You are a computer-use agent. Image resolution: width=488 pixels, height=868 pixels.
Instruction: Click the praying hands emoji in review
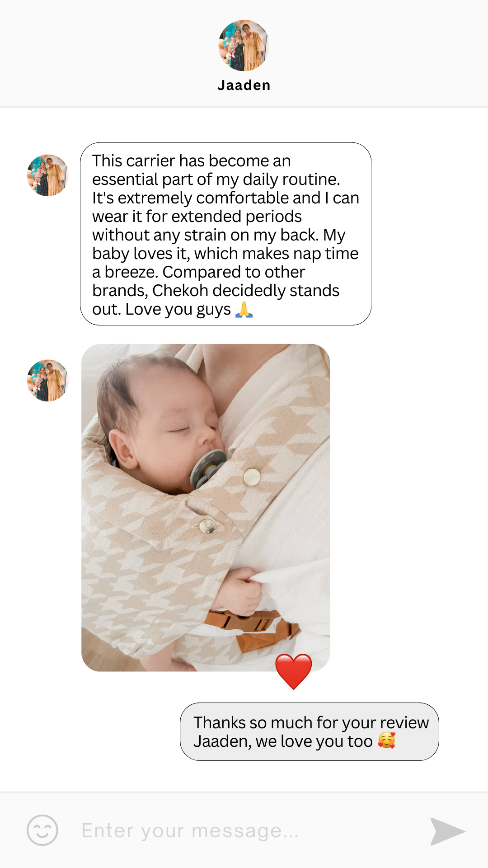click(244, 310)
